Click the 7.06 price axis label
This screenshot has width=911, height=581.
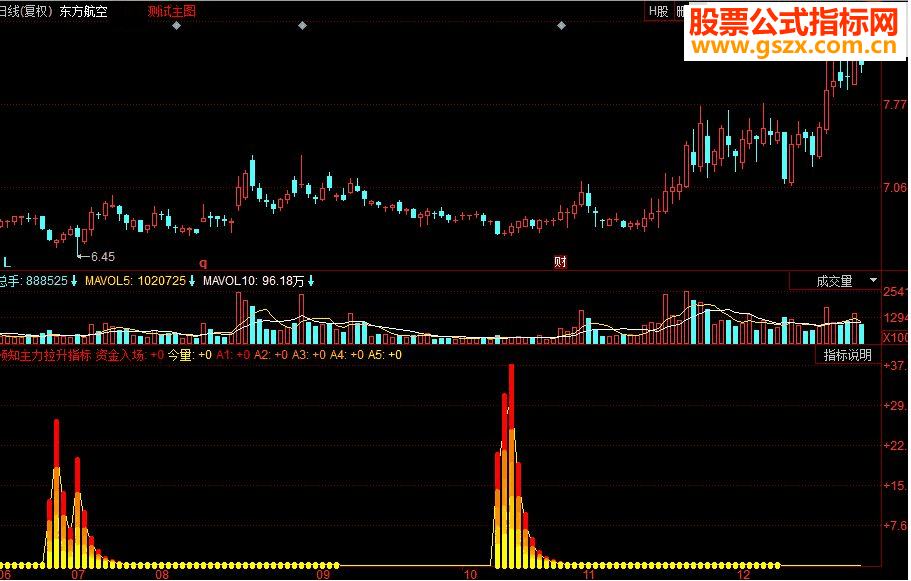[x=895, y=188]
